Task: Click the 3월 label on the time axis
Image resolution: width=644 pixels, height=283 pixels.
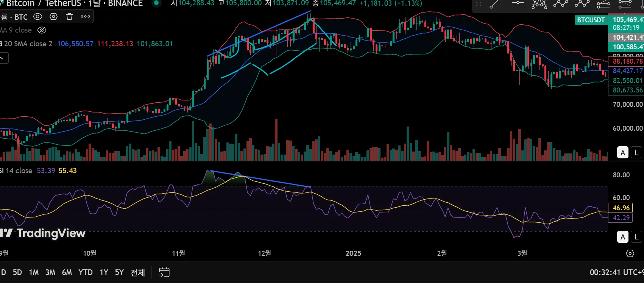Action: point(522,253)
